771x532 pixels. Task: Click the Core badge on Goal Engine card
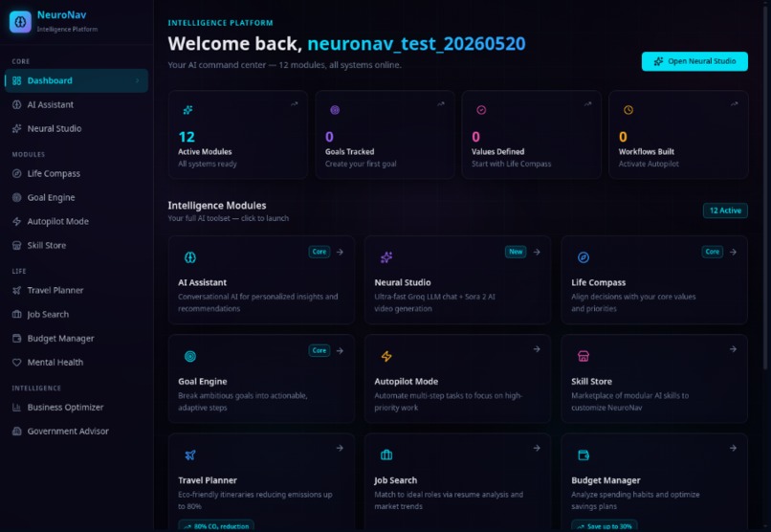pyautogui.click(x=319, y=350)
